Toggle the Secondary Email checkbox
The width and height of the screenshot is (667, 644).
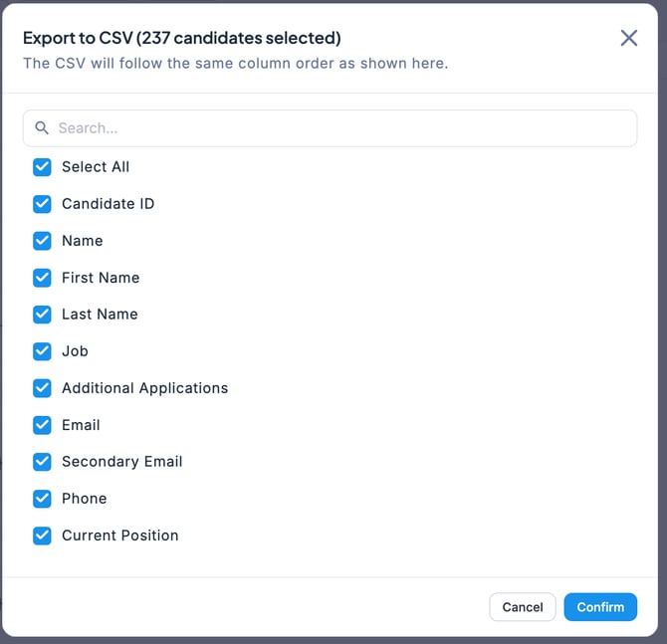coord(42,462)
